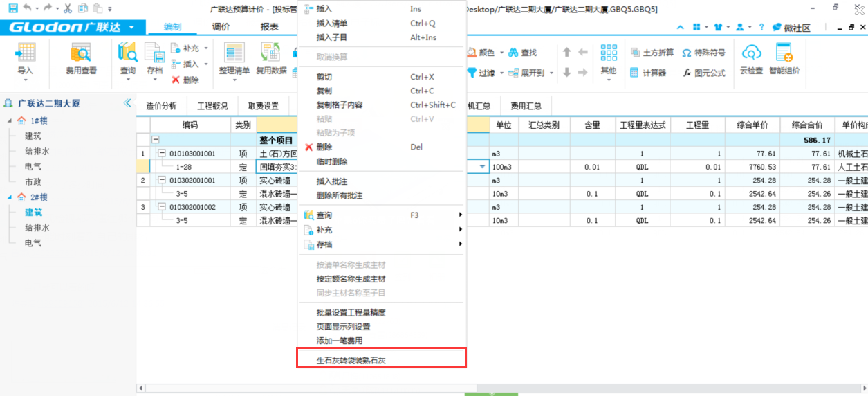The image size is (868, 396).
Task: Click 特殊符号 special symbol icon
Action: (703, 53)
